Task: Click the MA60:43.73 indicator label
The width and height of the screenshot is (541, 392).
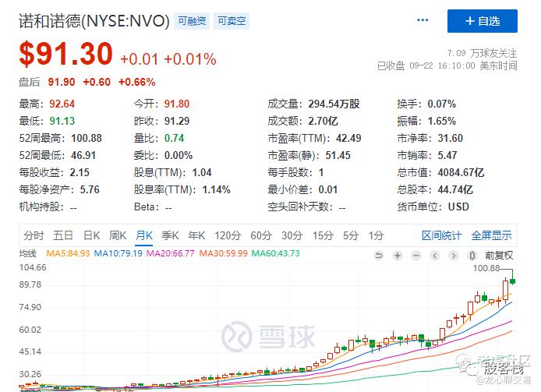Action: 276,253
